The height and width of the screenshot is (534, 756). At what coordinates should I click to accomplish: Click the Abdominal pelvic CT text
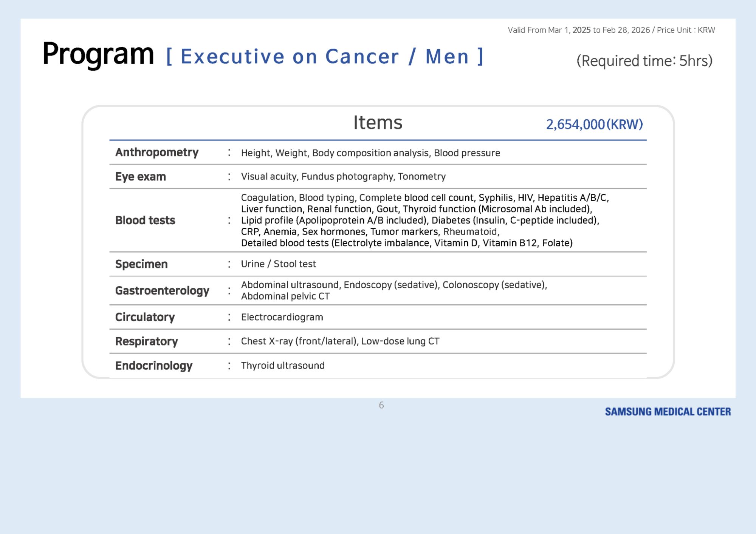coord(285,296)
